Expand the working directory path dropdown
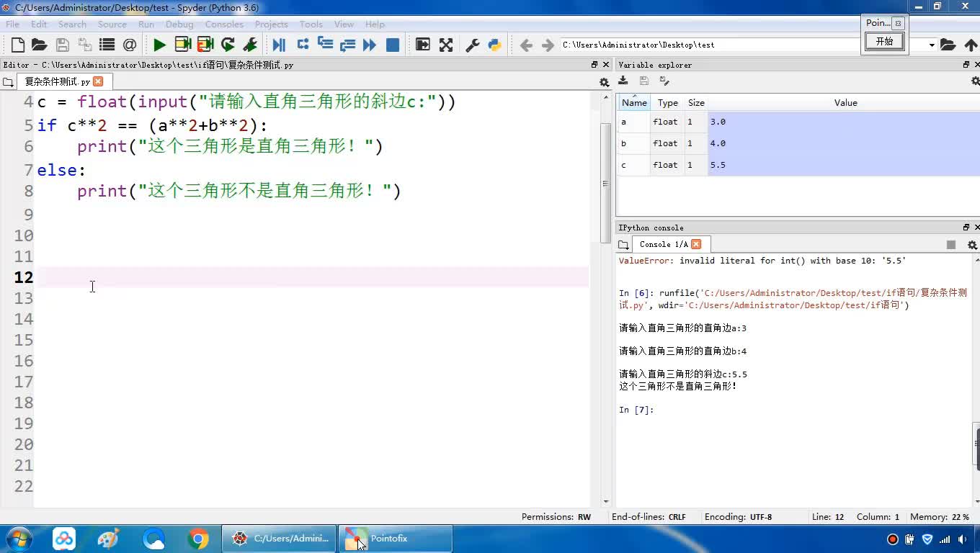 931,45
